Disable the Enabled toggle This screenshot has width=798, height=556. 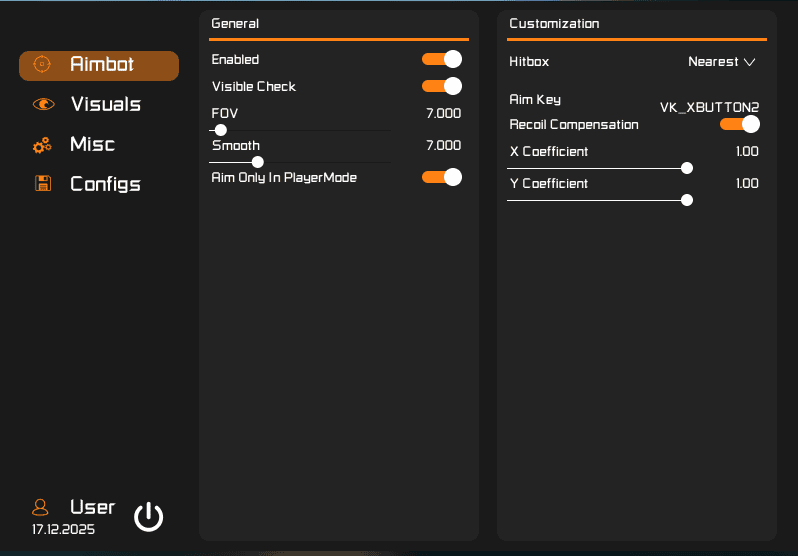click(x=441, y=59)
